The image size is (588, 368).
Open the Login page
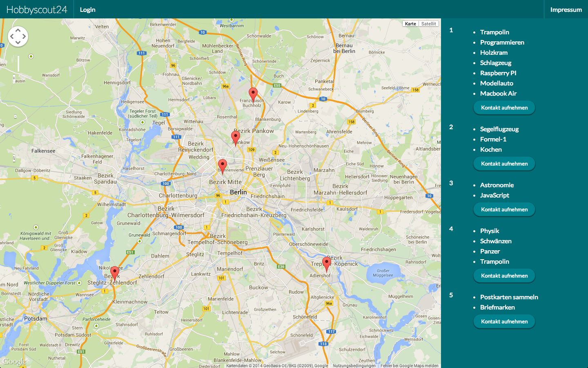[87, 9]
